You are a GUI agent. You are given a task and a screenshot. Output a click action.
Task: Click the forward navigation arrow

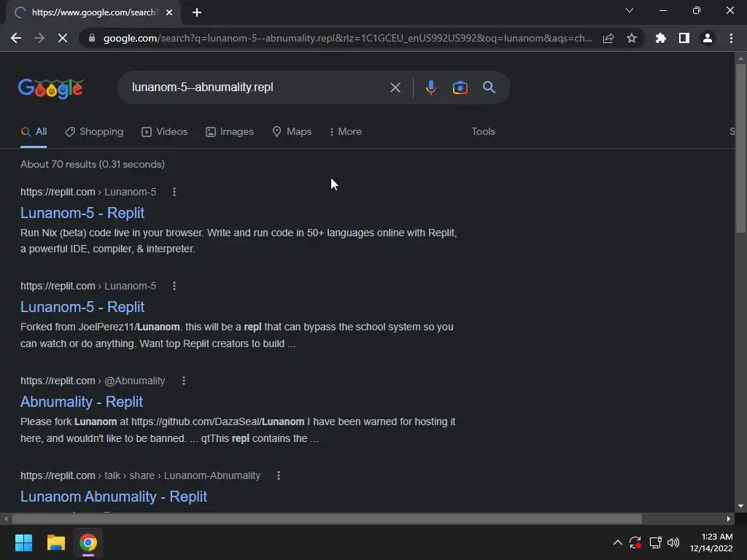pos(39,38)
